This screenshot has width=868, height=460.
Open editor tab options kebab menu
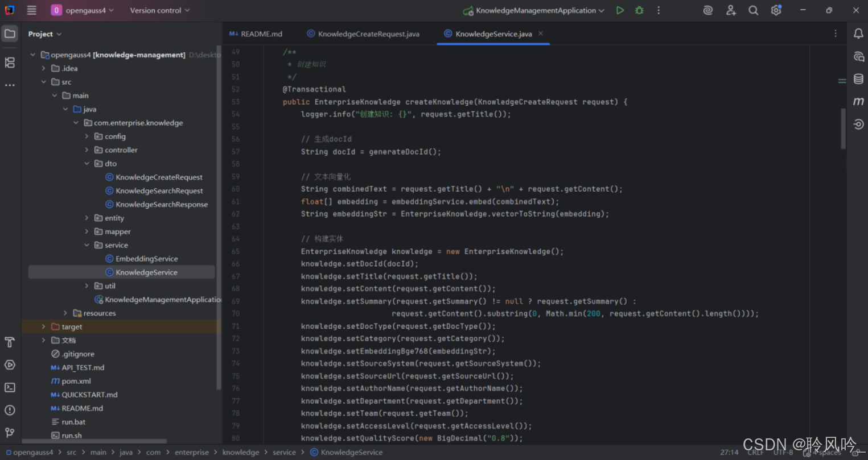(x=836, y=34)
